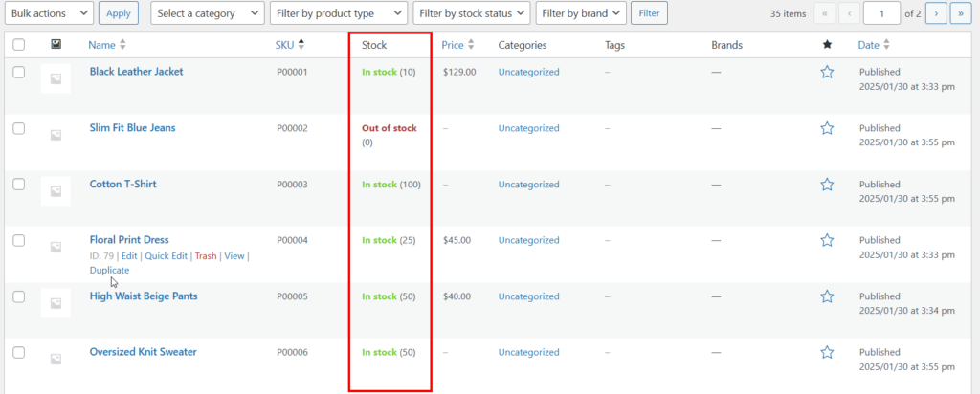This screenshot has width=980, height=394.
Task: Select the Cotton T-Shirt checkbox
Action: point(19,185)
